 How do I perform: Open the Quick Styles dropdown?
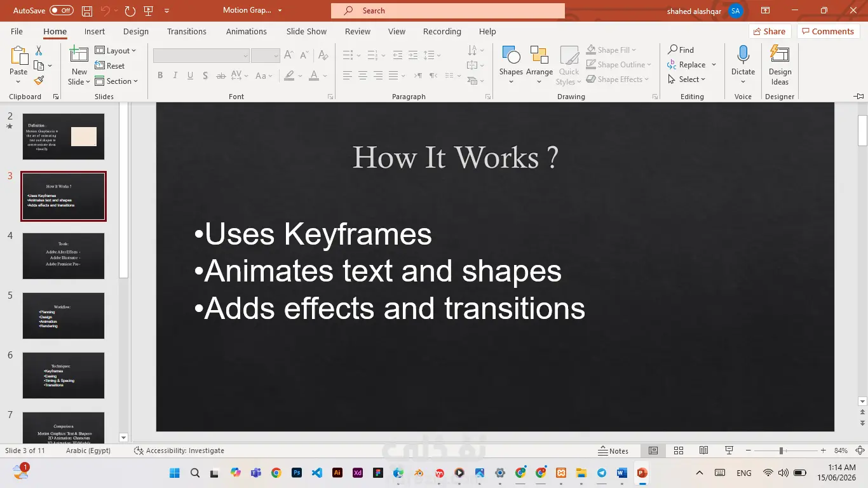coord(569,65)
